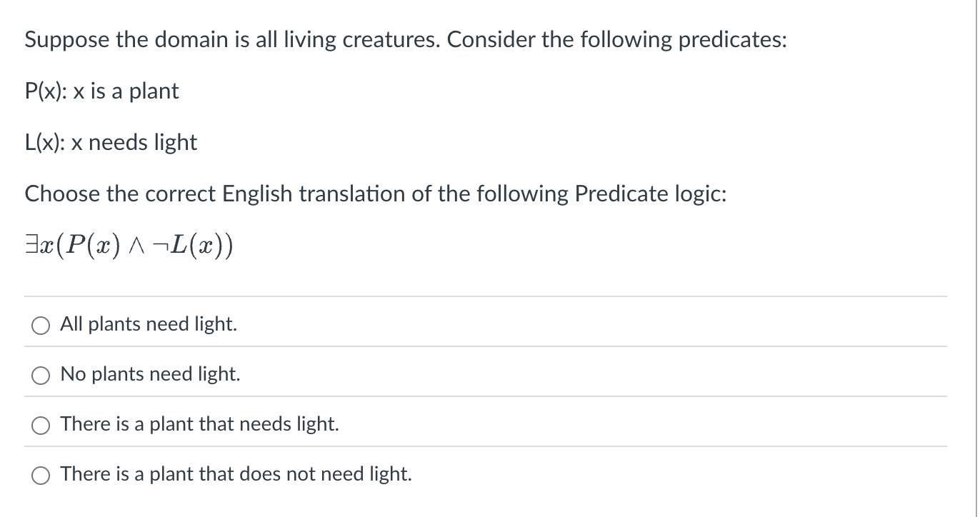980x517 pixels.
Task: Choose "There is a plant that does not need light."
Action: (41, 474)
